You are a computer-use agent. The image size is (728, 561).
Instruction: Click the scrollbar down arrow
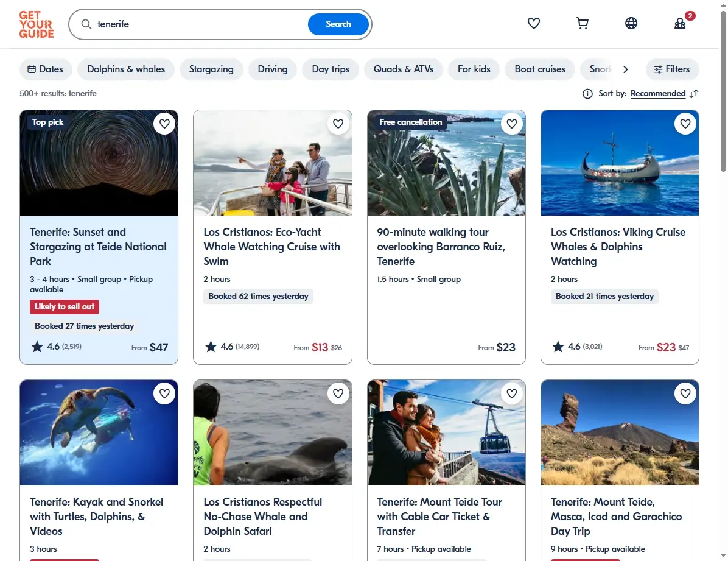(x=723, y=556)
